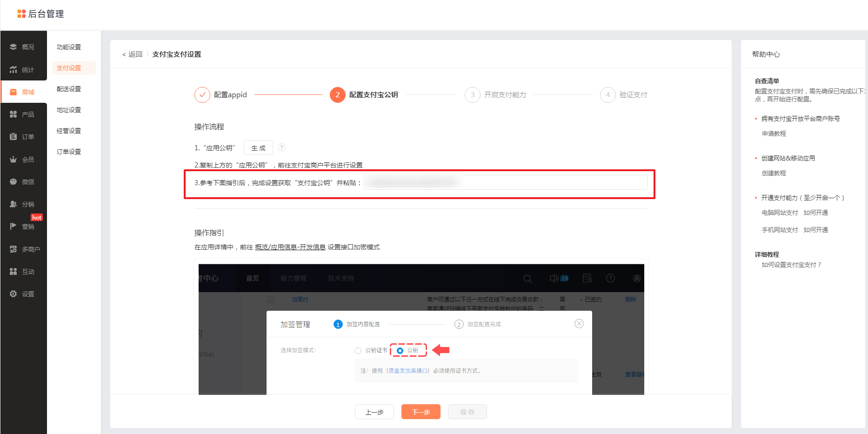Open the 会员 members crown icon
The width and height of the screenshot is (868, 434).
click(13, 160)
